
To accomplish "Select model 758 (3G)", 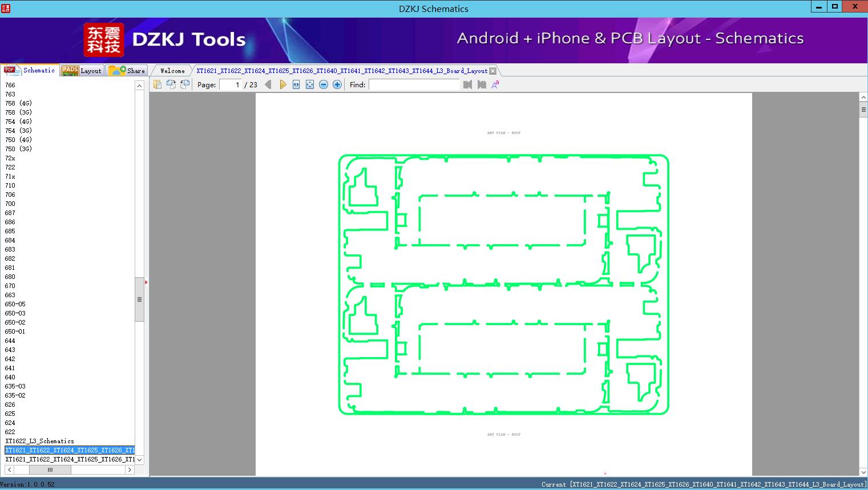I will [x=18, y=112].
